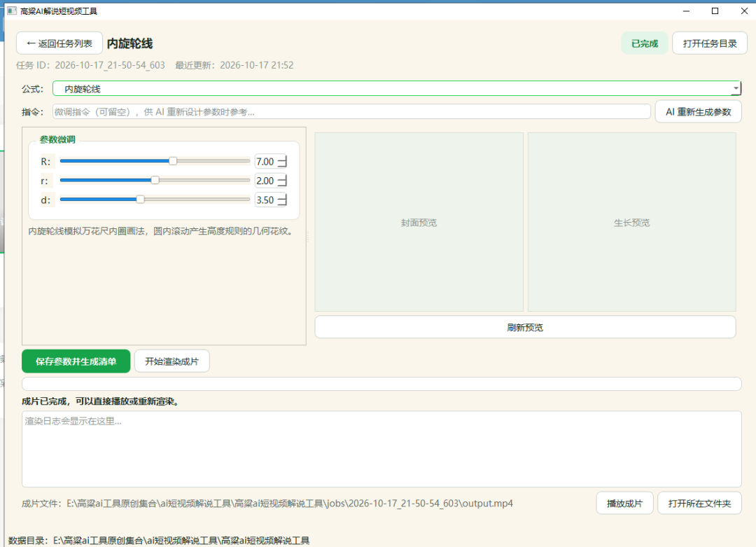Screen dimensions: 756x547
Task: Click the render progress bar
Action: (x=381, y=384)
